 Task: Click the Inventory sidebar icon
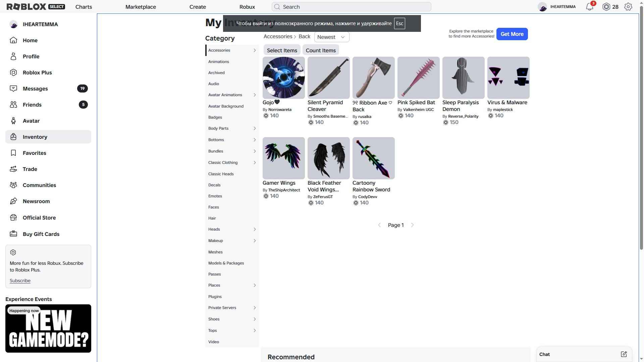coord(13,137)
